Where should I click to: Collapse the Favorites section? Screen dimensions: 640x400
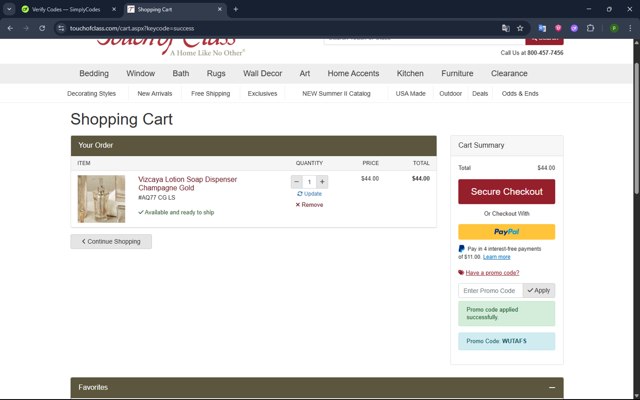coord(552,387)
